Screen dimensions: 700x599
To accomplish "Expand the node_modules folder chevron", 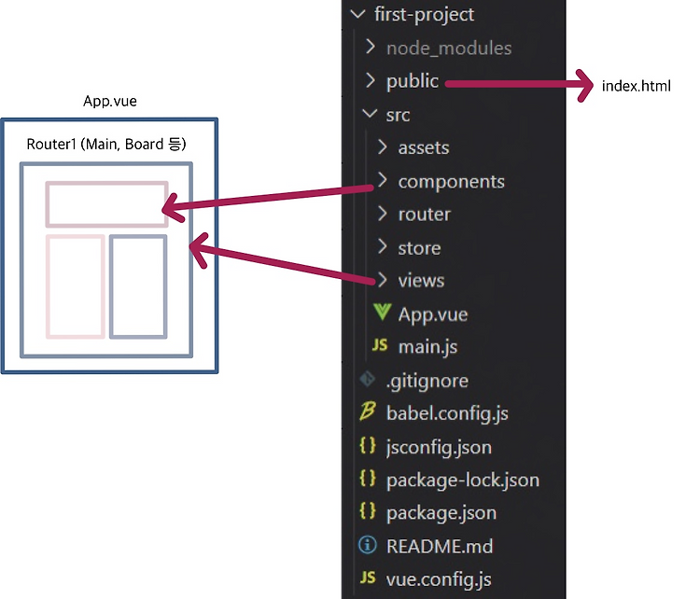I will pyautogui.click(x=371, y=47).
